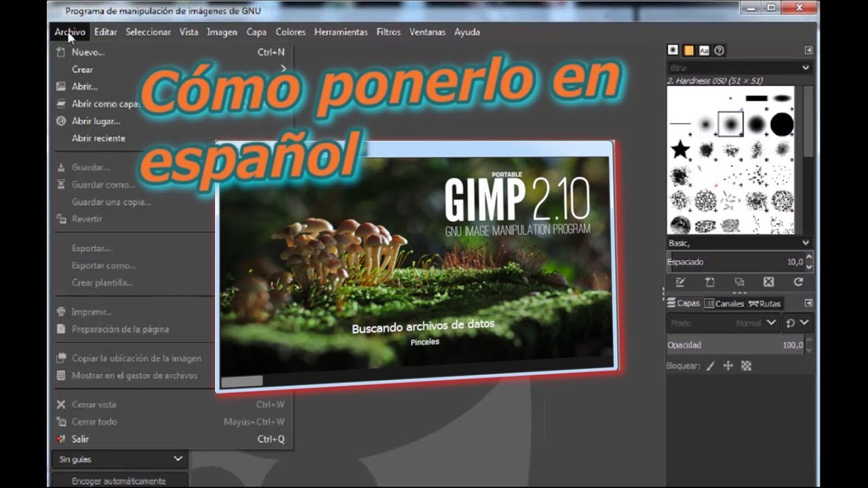Image resolution: width=868 pixels, height=488 pixels.
Task: Click the Encoger automáticamente button
Action: [119, 481]
